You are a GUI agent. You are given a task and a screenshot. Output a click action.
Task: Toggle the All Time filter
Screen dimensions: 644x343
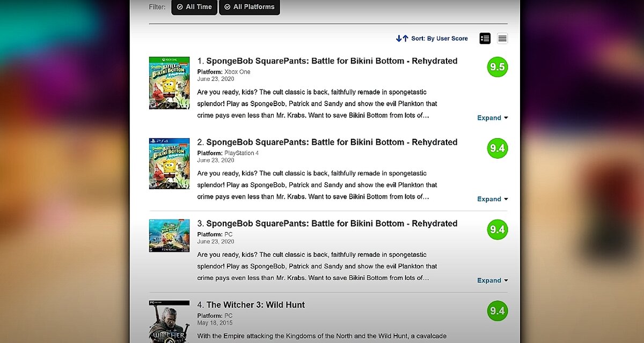pos(194,7)
